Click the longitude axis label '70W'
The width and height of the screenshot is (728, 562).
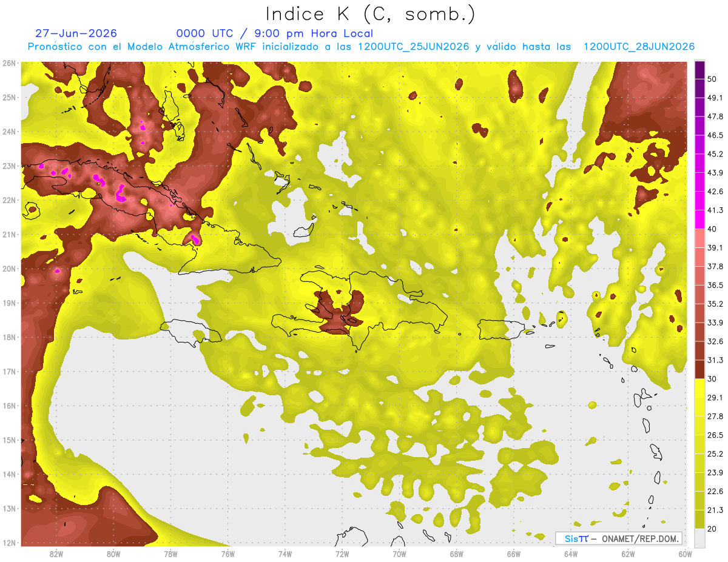click(x=399, y=554)
